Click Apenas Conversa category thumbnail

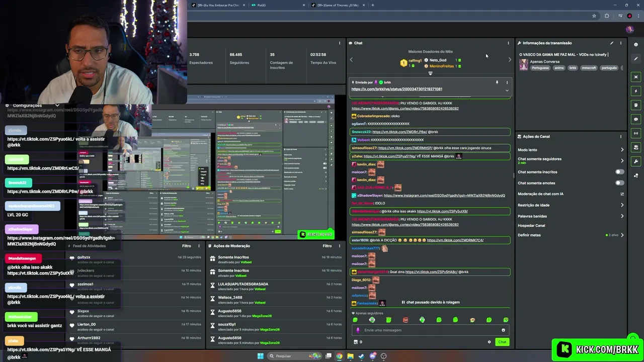(524, 65)
